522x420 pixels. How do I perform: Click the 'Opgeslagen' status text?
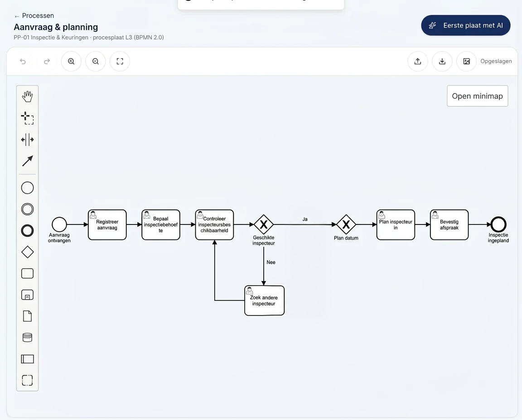[x=496, y=61]
